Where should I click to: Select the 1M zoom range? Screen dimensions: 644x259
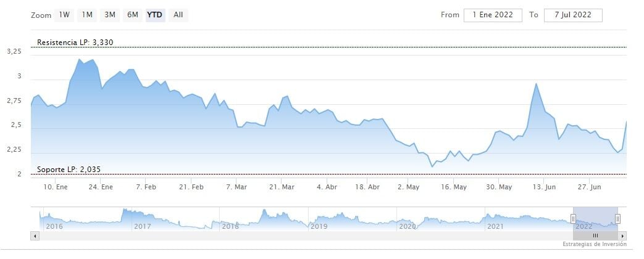click(87, 15)
